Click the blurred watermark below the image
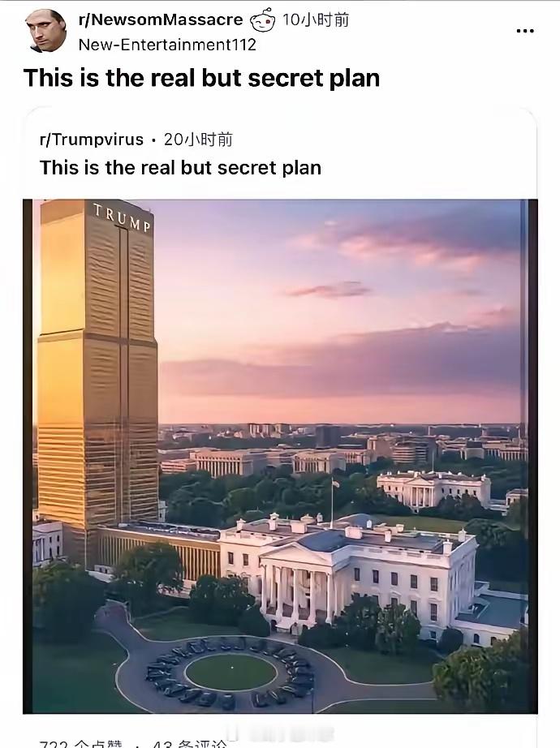 [280, 735]
